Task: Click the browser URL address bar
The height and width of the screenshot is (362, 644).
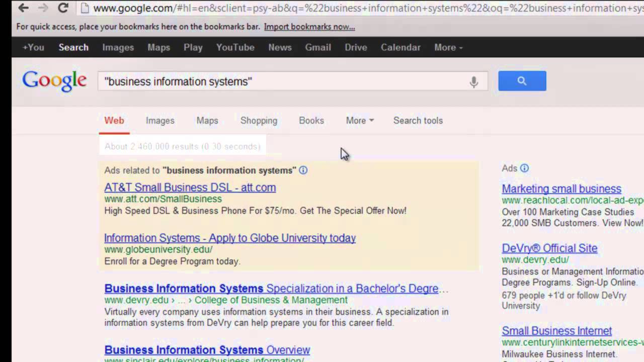Action: click(360, 8)
